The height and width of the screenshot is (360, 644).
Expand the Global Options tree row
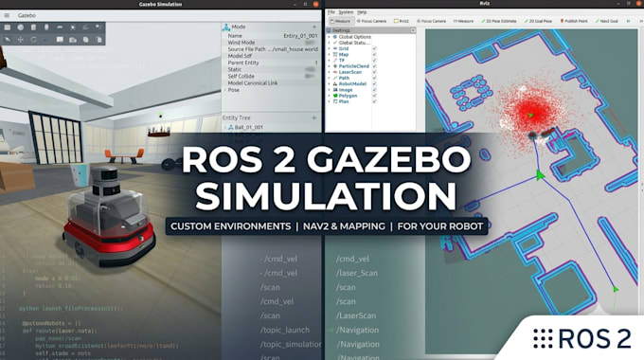(x=329, y=37)
